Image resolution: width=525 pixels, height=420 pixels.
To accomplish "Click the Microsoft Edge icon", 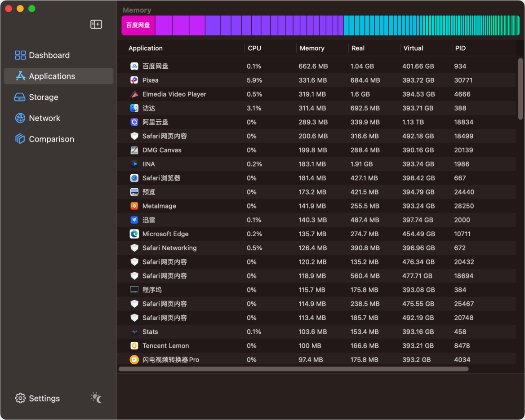I will coord(134,234).
